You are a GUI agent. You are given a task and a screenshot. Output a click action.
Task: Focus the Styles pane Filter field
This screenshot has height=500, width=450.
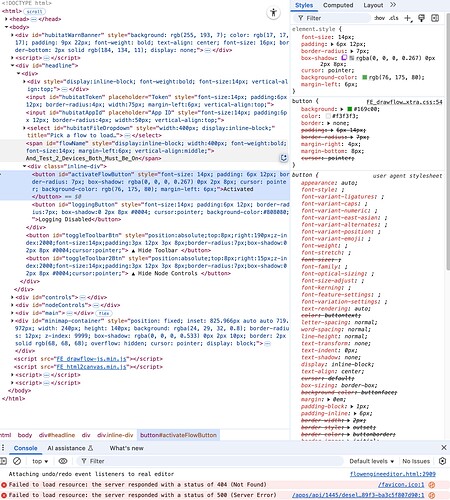click(x=333, y=18)
